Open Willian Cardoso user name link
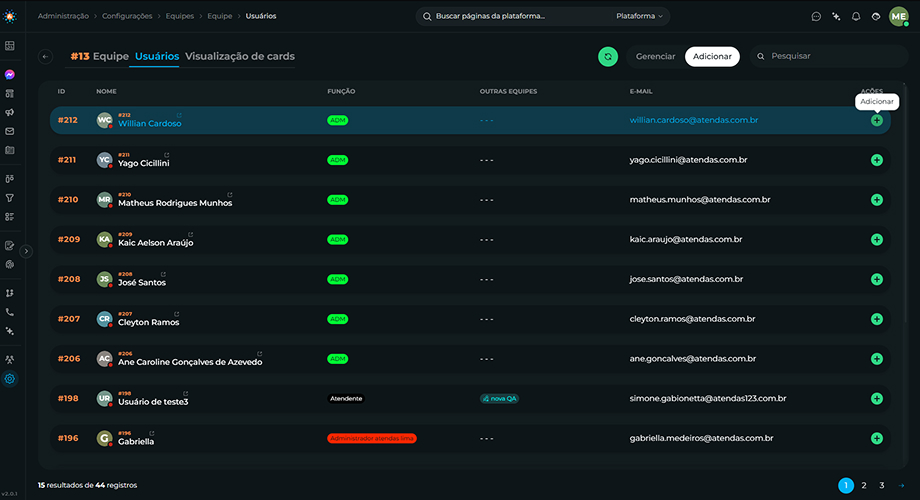Screen dimensions: 920x500 (x=150, y=123)
